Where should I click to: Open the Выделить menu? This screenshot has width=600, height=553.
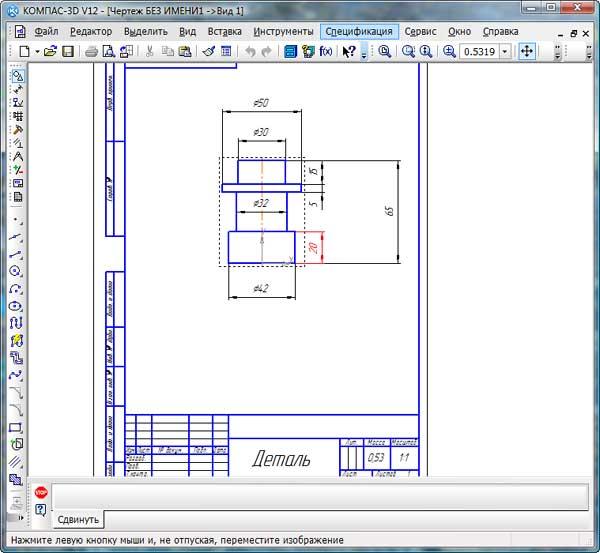(x=146, y=31)
